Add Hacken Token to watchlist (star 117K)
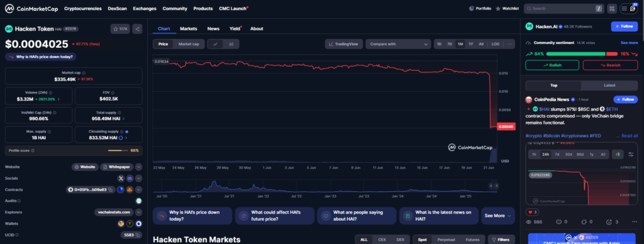The image size is (644, 244). click(120, 29)
